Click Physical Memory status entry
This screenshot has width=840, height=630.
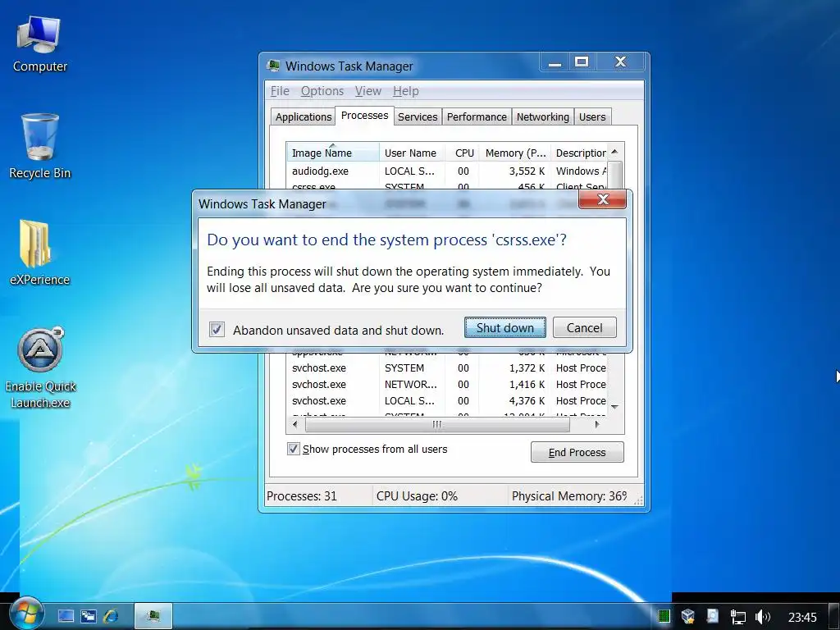click(569, 496)
